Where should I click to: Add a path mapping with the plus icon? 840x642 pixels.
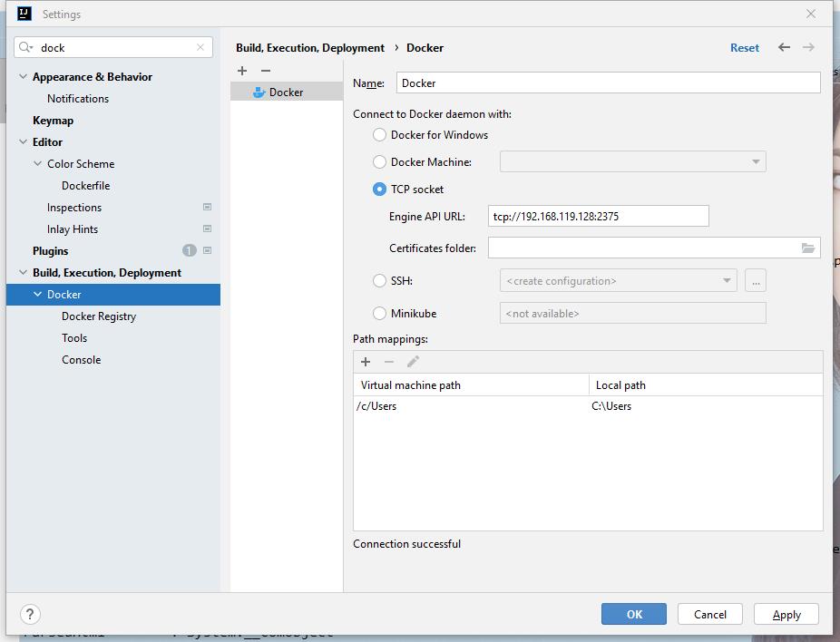coord(366,362)
